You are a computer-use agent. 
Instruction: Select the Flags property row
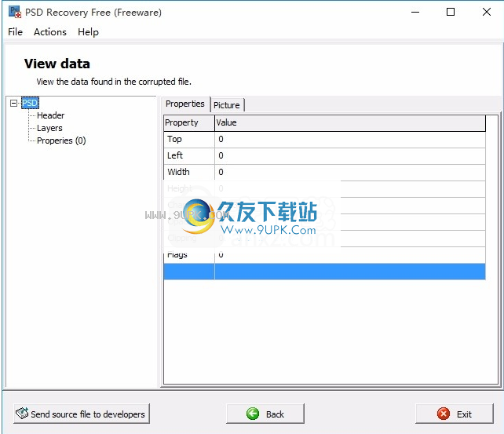[x=324, y=255]
